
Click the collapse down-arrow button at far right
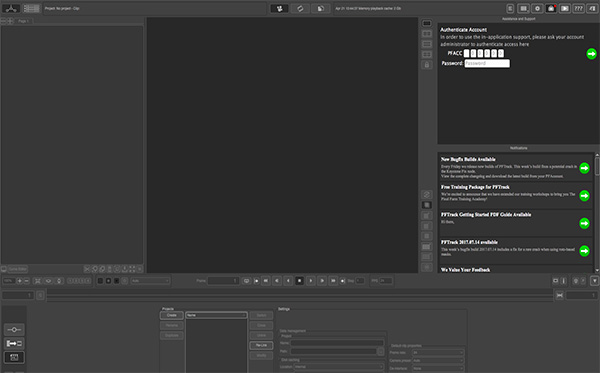click(594, 281)
